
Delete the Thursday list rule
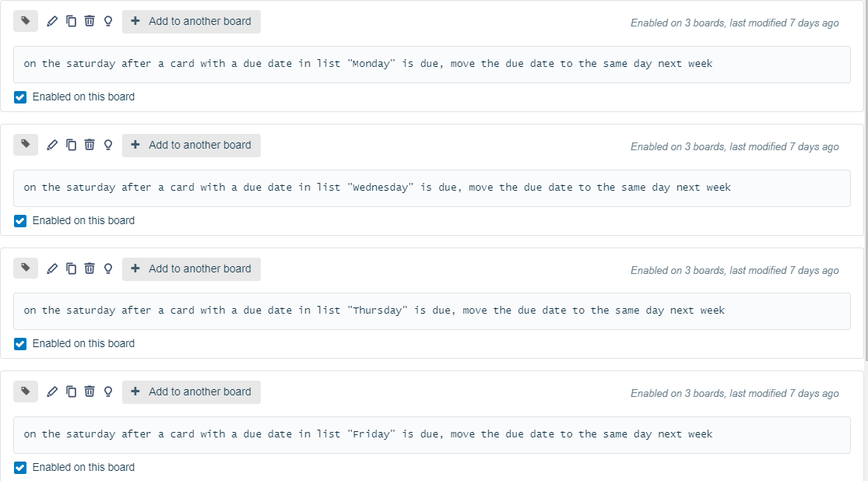click(89, 269)
